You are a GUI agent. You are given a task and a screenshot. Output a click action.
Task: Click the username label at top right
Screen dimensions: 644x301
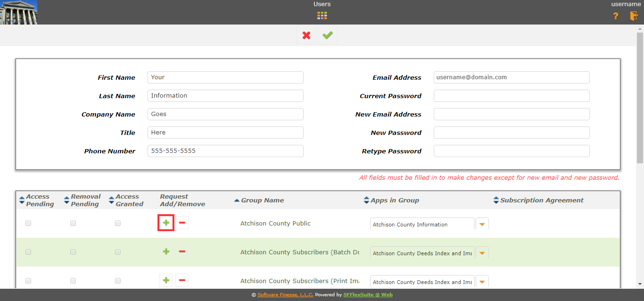click(x=626, y=4)
